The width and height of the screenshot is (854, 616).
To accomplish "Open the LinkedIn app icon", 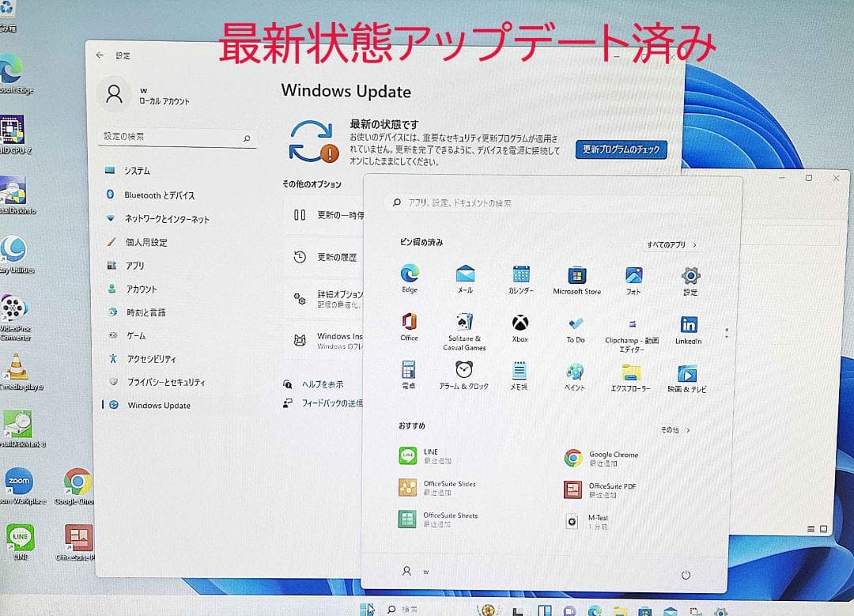I will 688,323.
